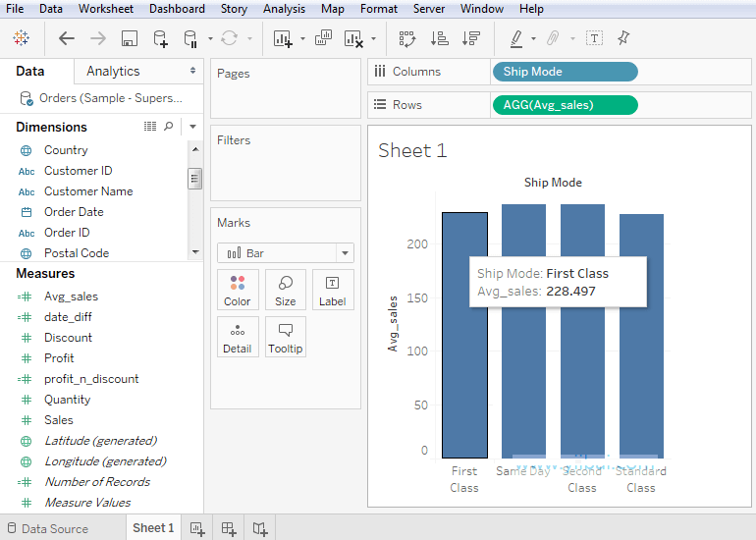Open the Dimensions pane dropdown menu
Image resolution: width=756 pixels, height=540 pixels.
(192, 127)
